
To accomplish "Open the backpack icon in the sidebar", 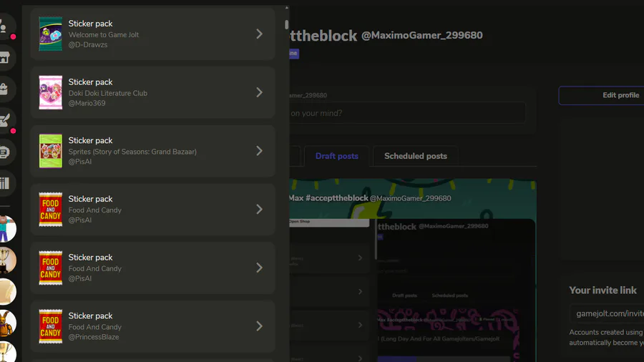I will [x=5, y=89].
